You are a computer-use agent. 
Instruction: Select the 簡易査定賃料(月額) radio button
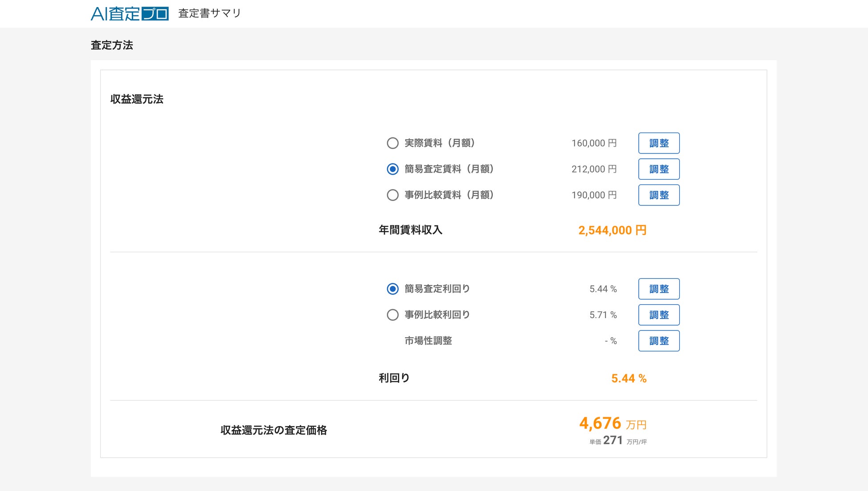pyautogui.click(x=393, y=169)
